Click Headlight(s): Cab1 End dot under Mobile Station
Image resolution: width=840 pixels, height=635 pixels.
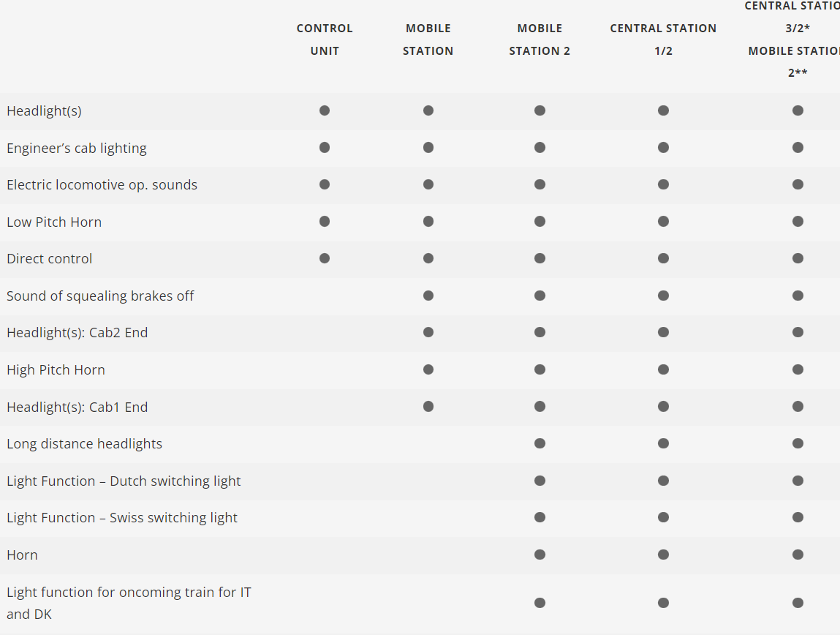click(x=428, y=406)
